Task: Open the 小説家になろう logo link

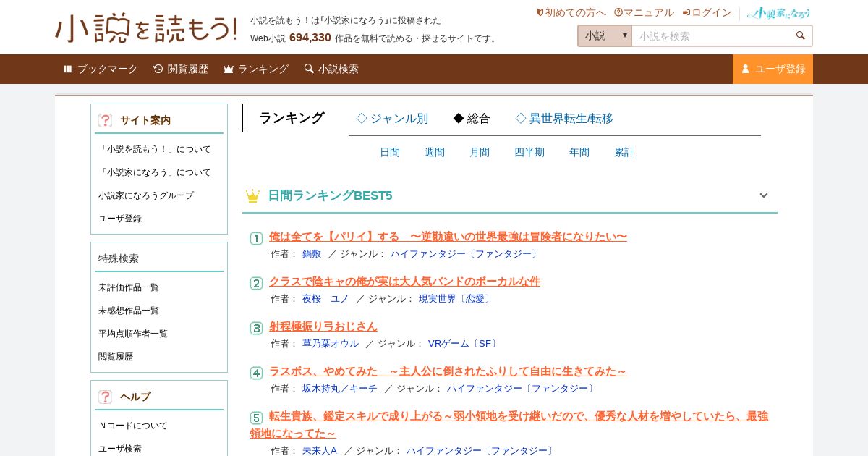Action: 779,13
